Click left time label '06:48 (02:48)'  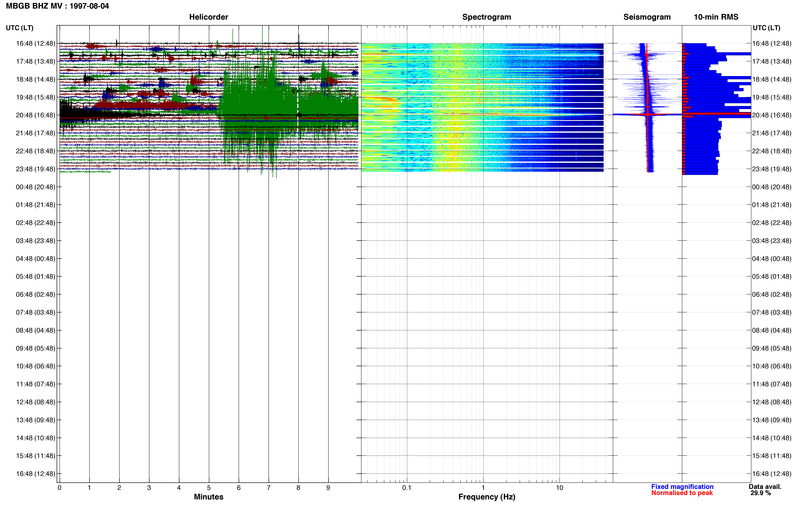pos(36,295)
